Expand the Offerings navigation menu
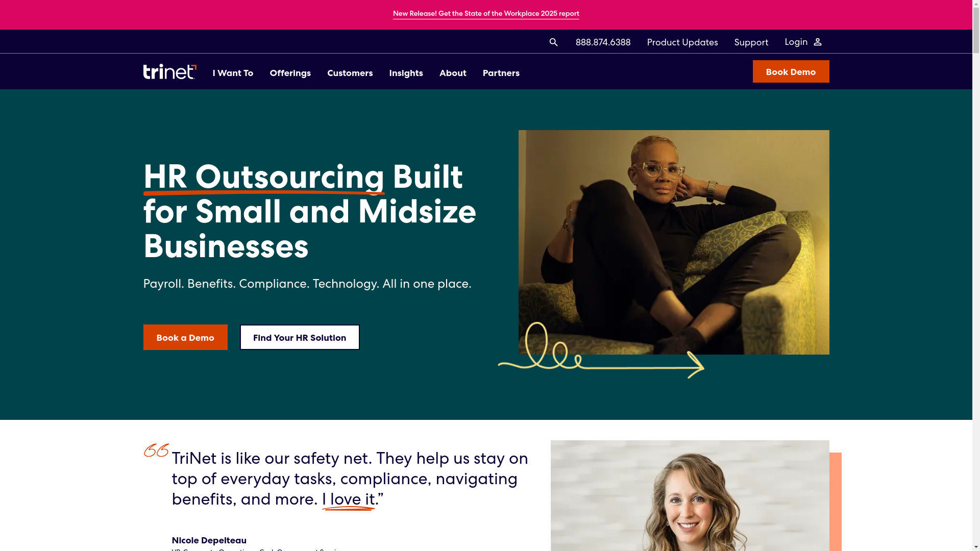980x551 pixels. tap(290, 73)
